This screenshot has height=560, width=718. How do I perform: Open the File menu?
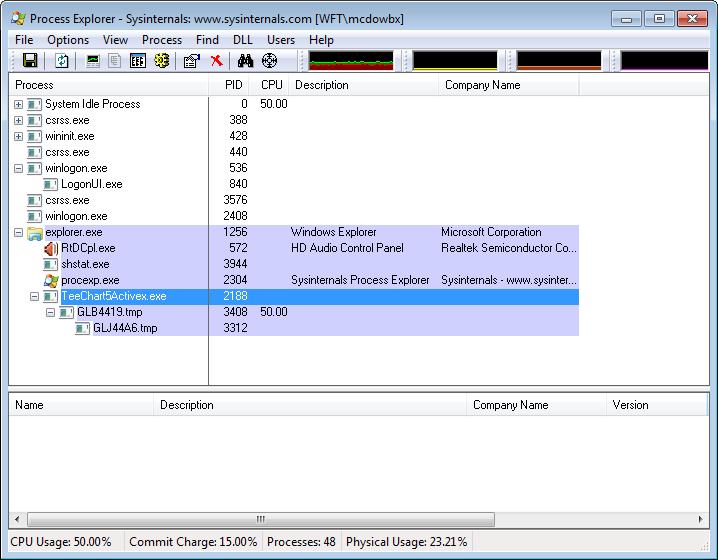(24, 40)
